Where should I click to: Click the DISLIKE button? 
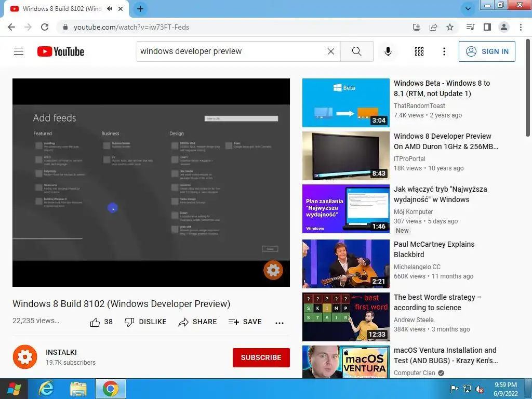pyautogui.click(x=145, y=322)
